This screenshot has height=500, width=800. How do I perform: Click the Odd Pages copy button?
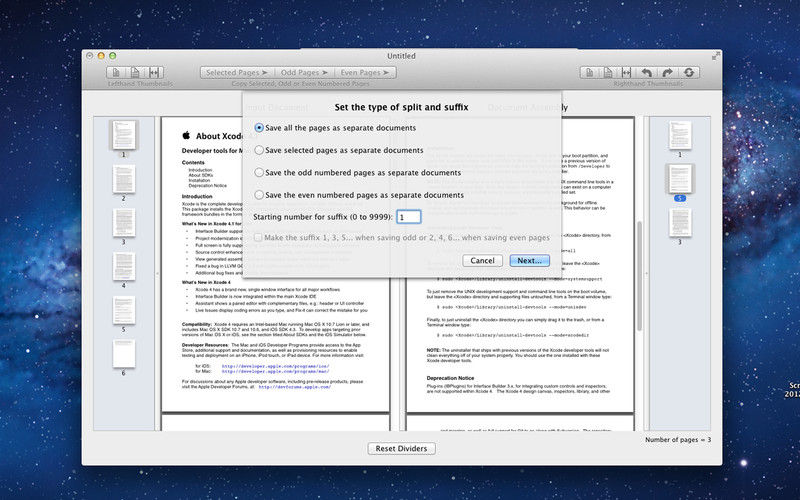click(304, 72)
